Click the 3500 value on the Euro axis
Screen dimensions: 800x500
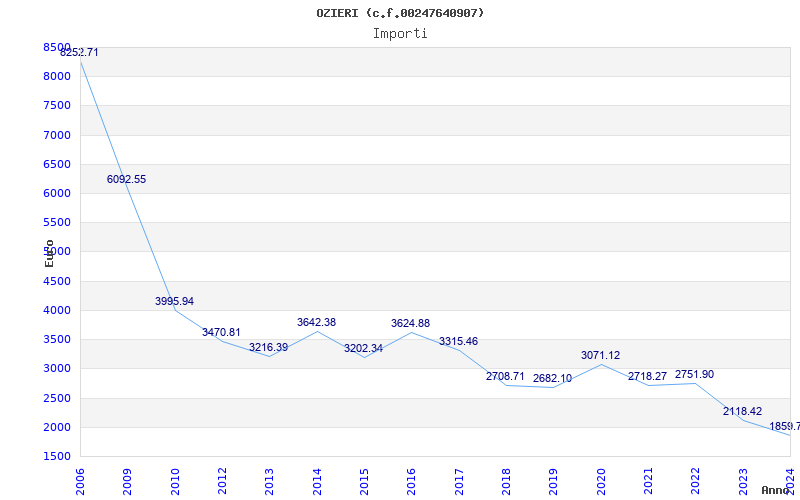[57, 339]
